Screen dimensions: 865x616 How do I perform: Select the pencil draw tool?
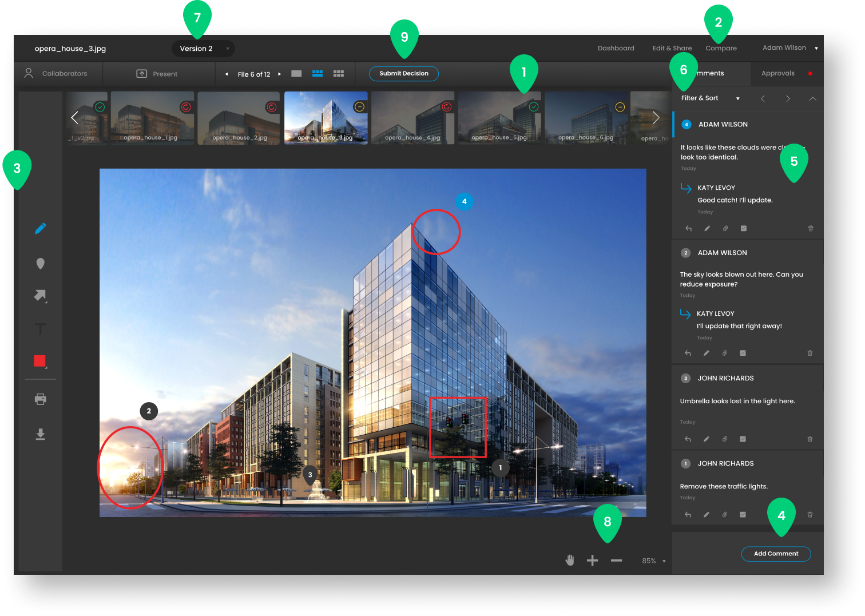[x=40, y=229]
